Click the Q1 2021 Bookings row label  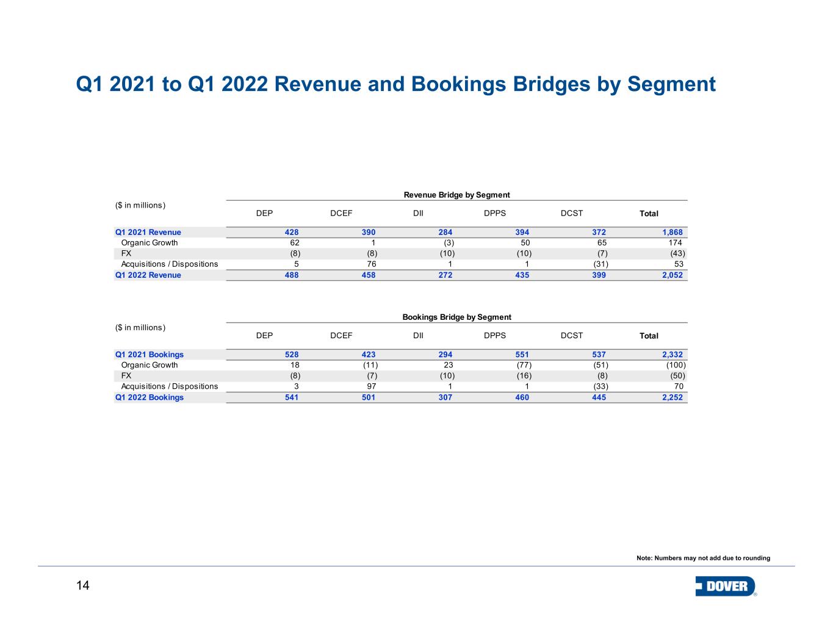[x=150, y=354]
